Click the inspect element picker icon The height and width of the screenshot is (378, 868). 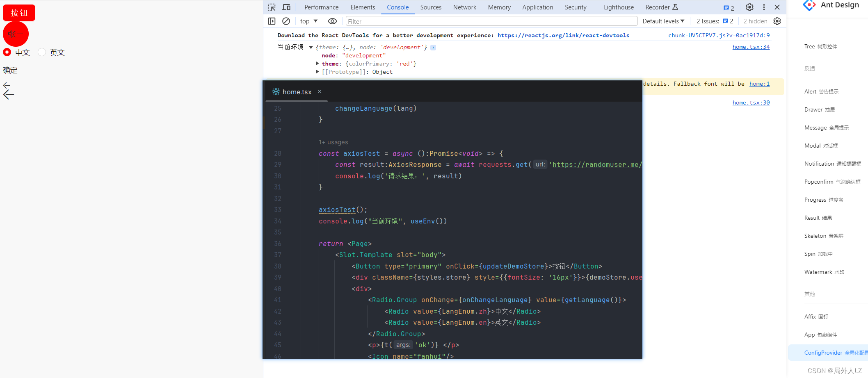pos(272,7)
